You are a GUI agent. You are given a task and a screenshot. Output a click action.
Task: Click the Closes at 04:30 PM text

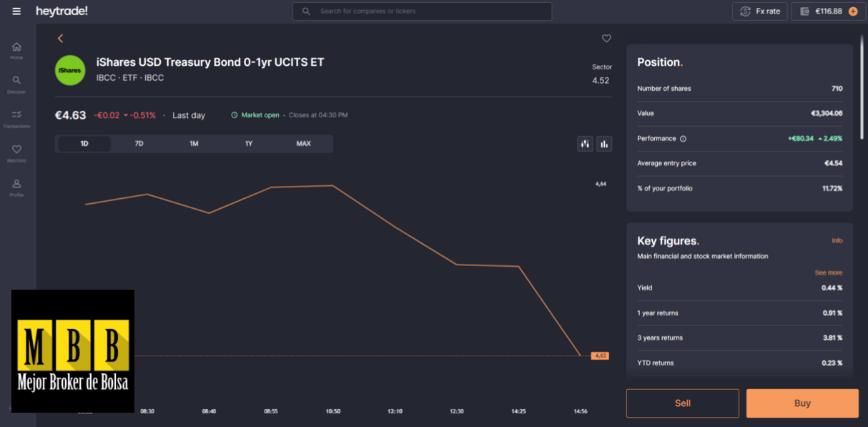(x=318, y=115)
